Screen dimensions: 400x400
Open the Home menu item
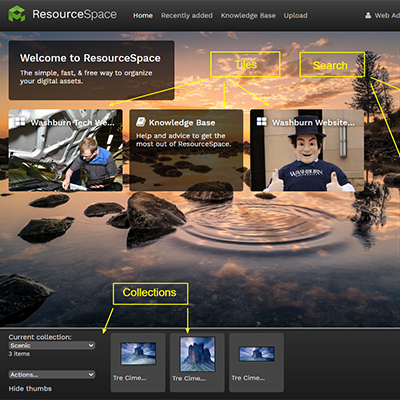point(143,15)
